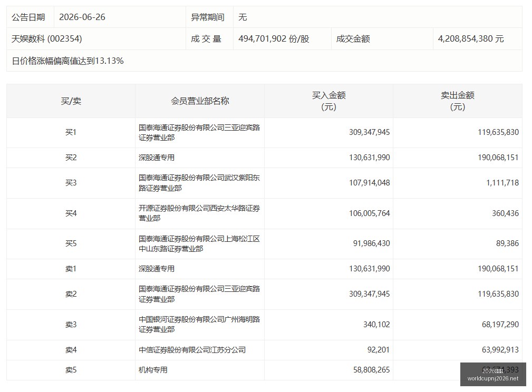Click the 买入金额(元) column header

(x=328, y=101)
